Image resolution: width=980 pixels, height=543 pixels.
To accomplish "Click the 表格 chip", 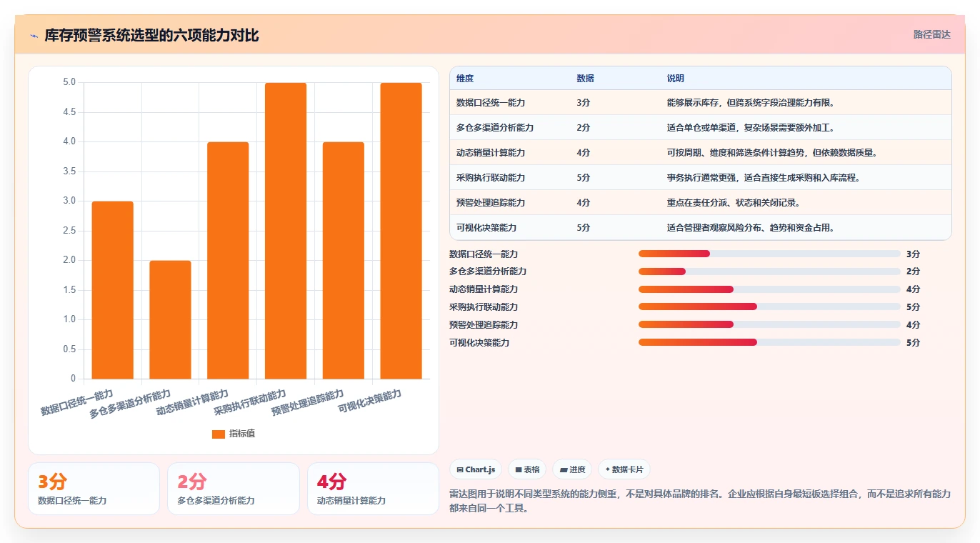I will coord(527,469).
